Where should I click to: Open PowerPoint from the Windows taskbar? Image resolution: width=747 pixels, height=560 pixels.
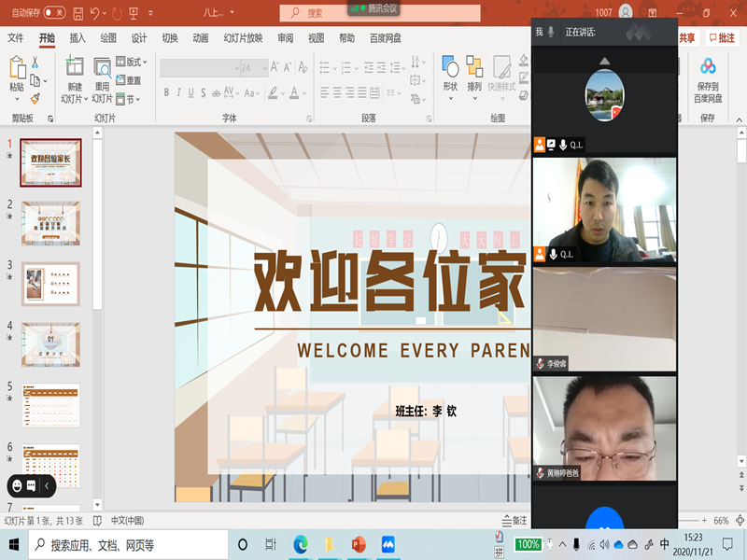358,544
